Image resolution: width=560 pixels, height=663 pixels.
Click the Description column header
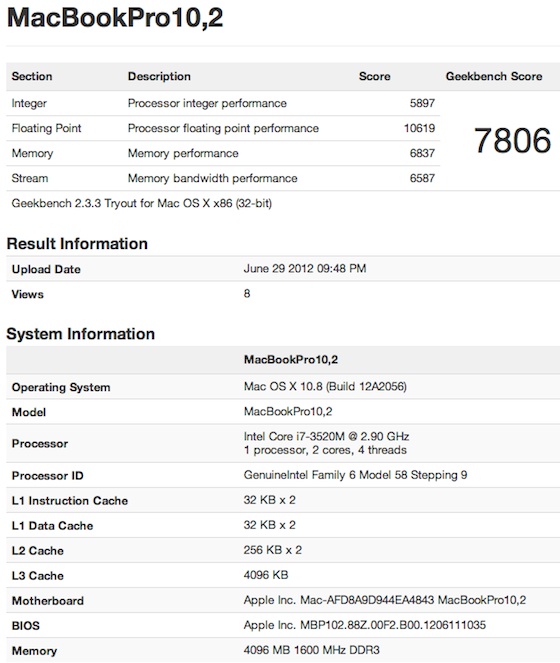pos(159,77)
